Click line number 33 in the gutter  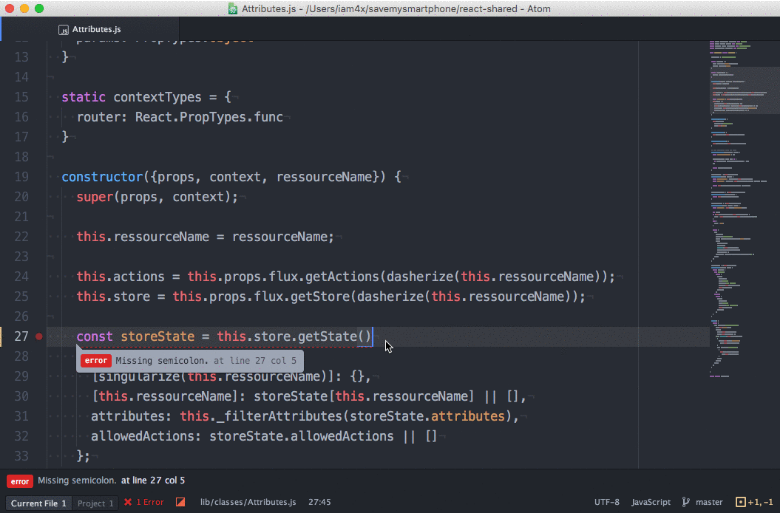[21, 456]
